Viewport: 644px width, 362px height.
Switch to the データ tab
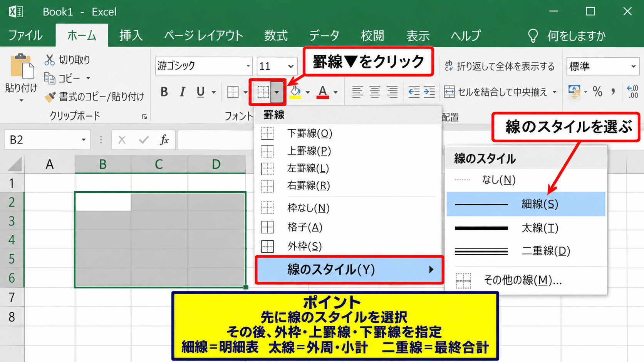pyautogui.click(x=324, y=35)
